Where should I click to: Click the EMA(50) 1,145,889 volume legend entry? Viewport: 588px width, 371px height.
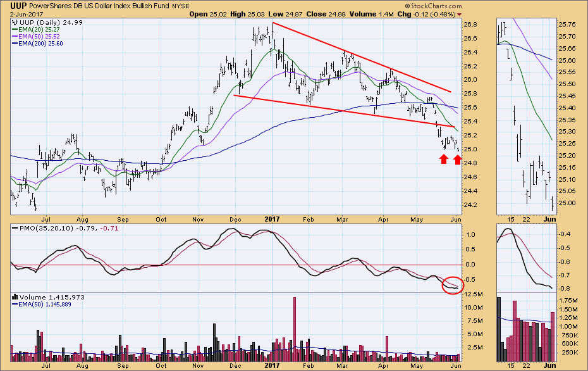tap(45, 304)
